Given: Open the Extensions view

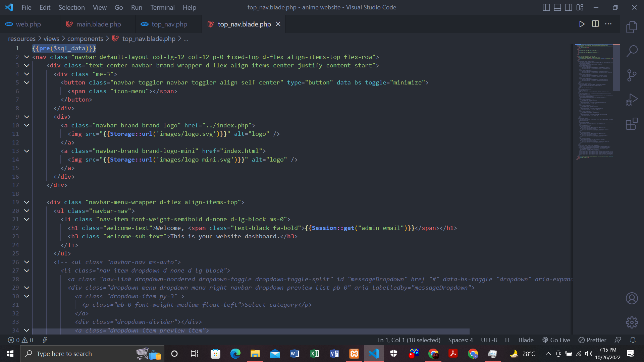Looking at the screenshot, I should tap(632, 124).
